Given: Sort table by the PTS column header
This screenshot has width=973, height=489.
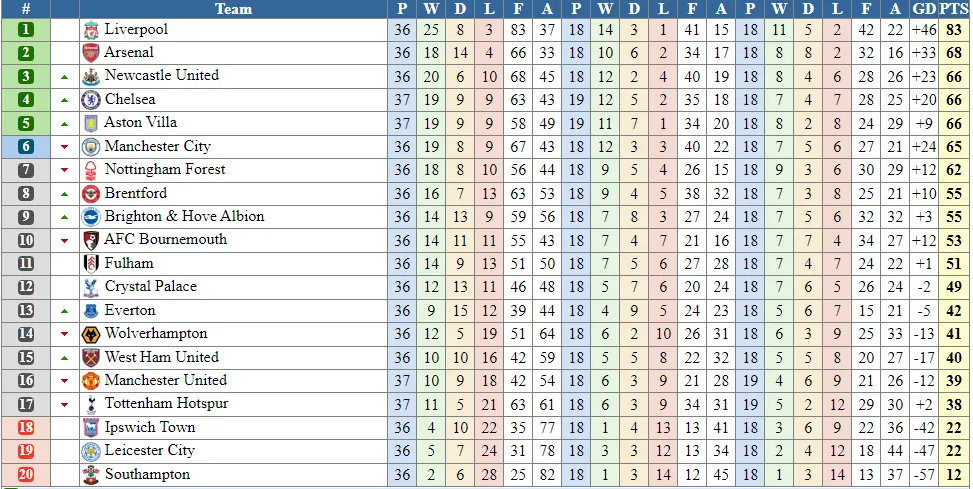Looking at the screenshot, I should click(x=953, y=9).
